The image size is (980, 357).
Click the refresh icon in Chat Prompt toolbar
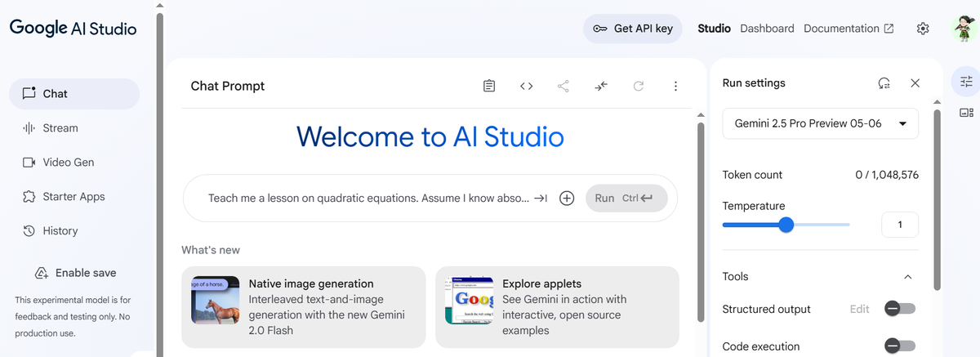pyautogui.click(x=639, y=86)
